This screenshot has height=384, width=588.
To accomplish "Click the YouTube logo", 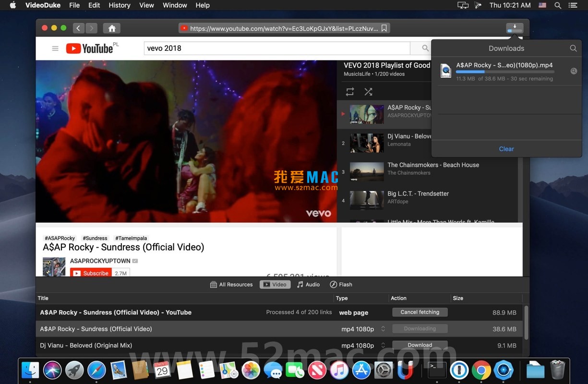I will 90,48.
